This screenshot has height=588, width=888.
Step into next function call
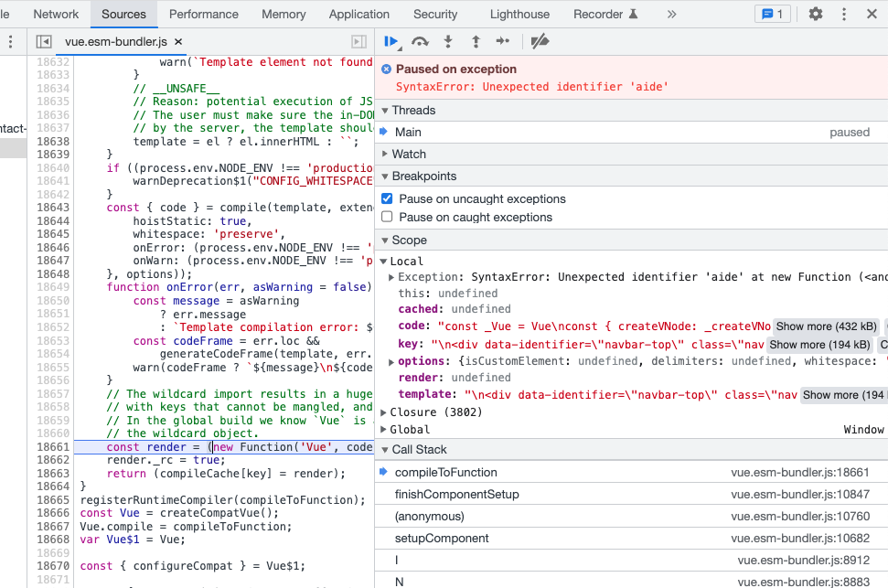pyautogui.click(x=448, y=41)
